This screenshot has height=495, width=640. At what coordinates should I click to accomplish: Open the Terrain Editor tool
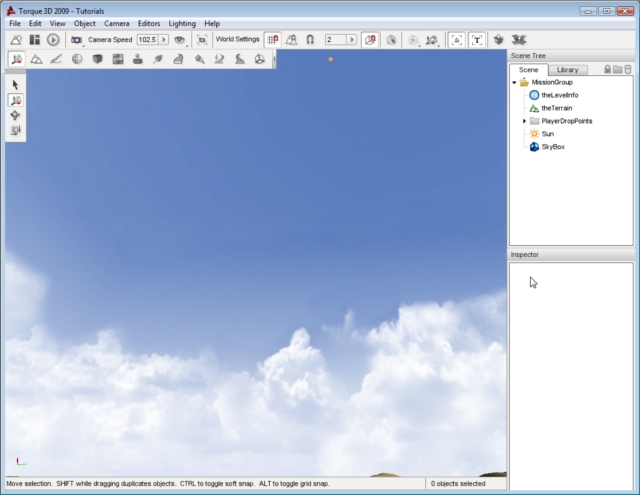pos(36,60)
